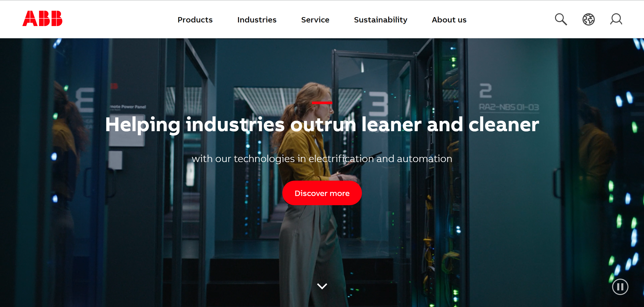644x307 pixels.
Task: Open the search magnifier icon
Action: pyautogui.click(x=561, y=19)
